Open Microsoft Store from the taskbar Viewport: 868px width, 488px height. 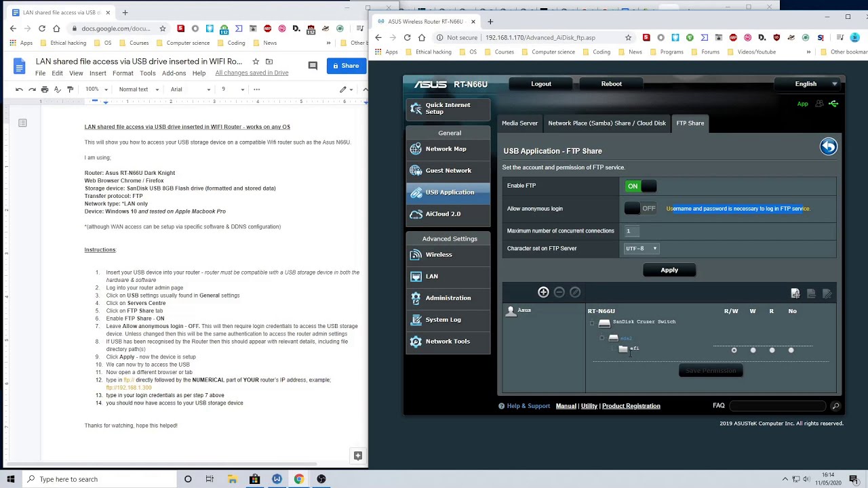click(254, 479)
